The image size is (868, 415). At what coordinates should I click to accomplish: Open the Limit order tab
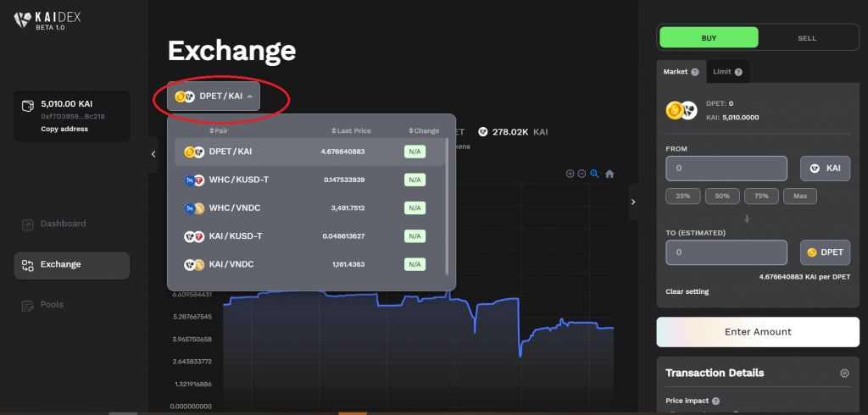[726, 72]
